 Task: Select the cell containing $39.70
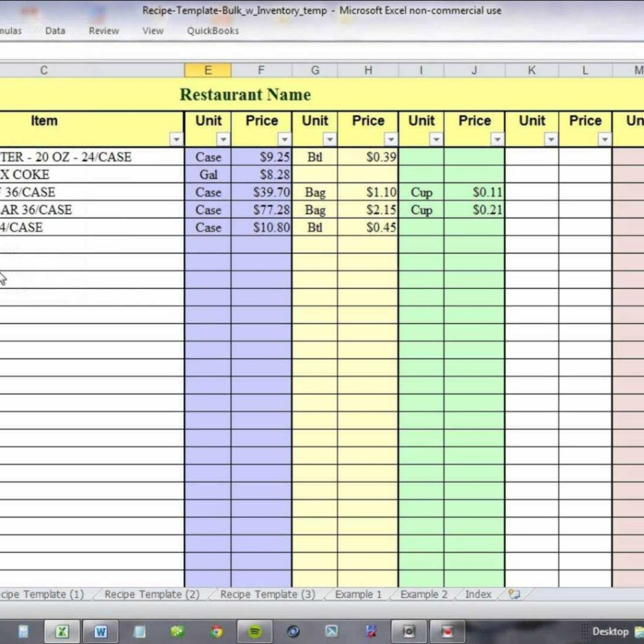[262, 193]
